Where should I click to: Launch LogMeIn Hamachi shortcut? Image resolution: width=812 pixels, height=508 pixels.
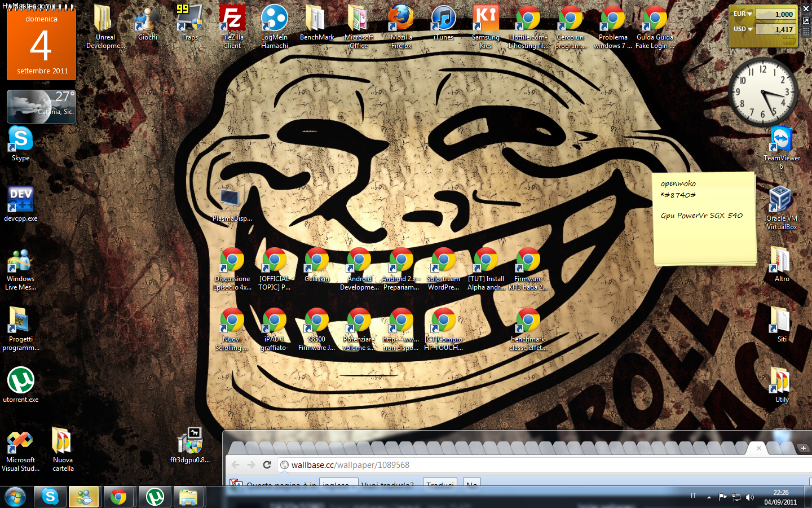click(275, 27)
